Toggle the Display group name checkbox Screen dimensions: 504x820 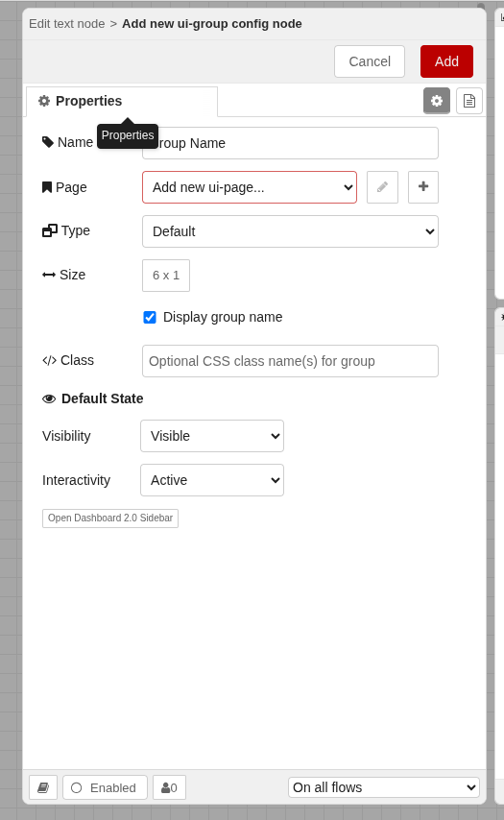[x=150, y=318]
